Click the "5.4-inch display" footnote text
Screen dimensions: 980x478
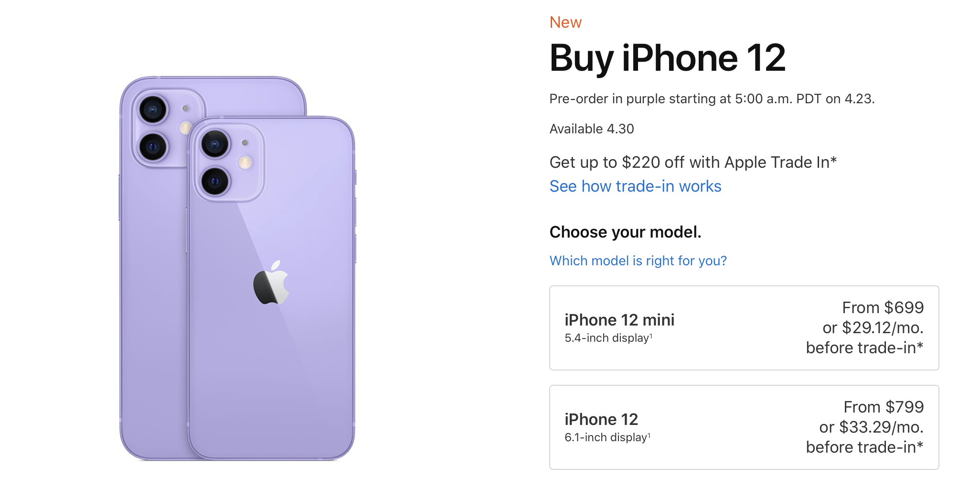tap(608, 338)
